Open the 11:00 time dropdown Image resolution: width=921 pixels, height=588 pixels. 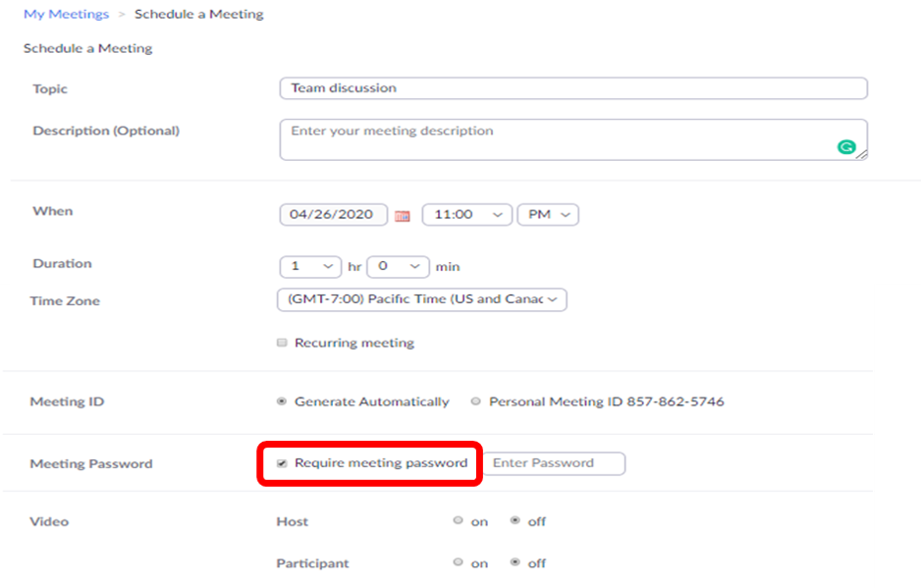click(467, 215)
